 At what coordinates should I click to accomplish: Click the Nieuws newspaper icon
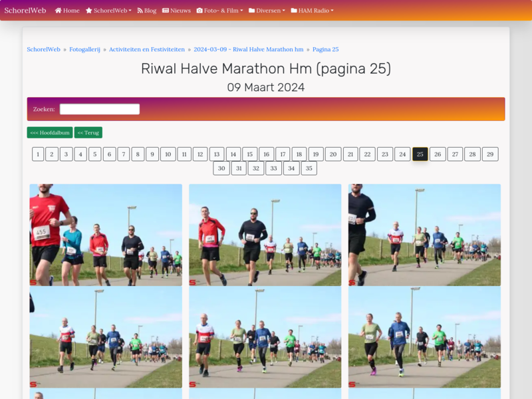(x=166, y=11)
